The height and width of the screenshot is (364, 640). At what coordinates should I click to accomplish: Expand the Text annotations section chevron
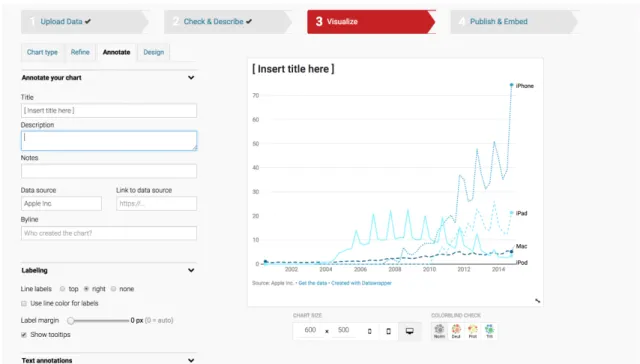(x=191, y=360)
